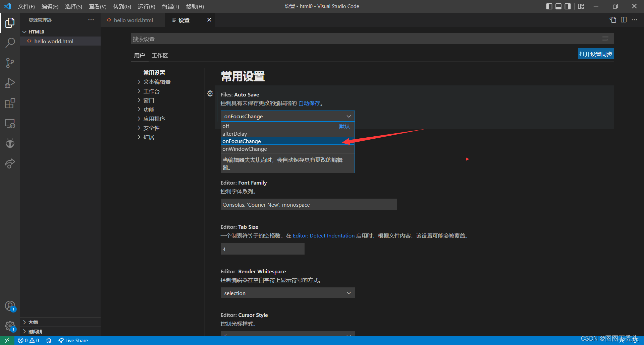Choose afterDelay option in Auto Save list
The height and width of the screenshot is (345, 644).
(x=287, y=134)
